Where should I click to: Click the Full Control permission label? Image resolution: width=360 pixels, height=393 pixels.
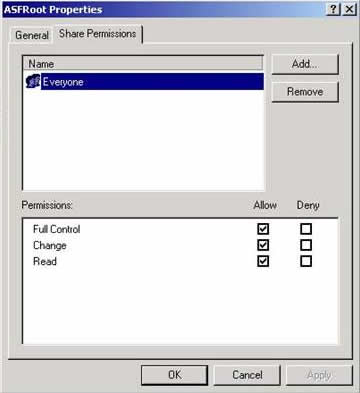(x=57, y=229)
